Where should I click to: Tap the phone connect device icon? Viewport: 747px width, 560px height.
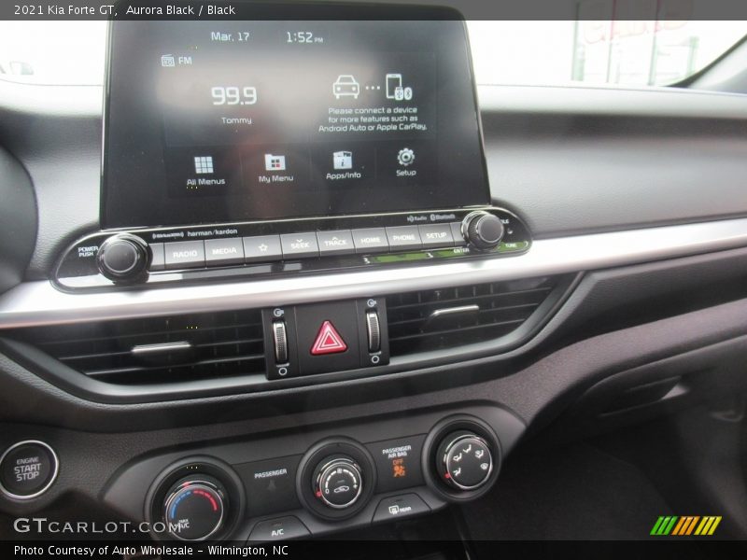[x=399, y=87]
